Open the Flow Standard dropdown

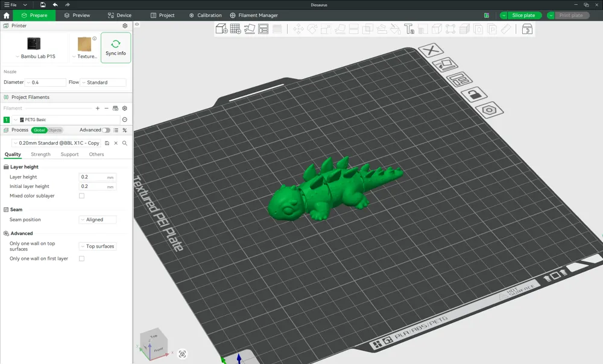coord(103,82)
